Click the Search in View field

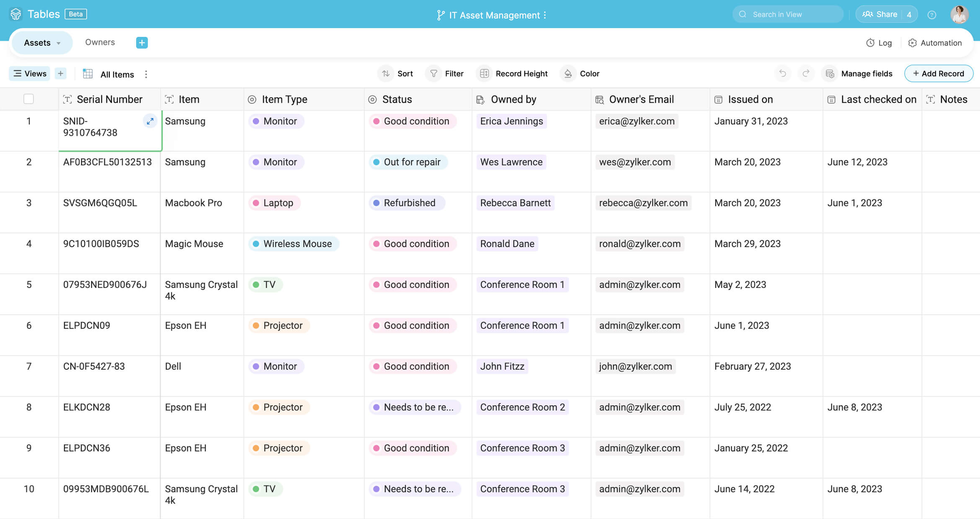point(787,14)
